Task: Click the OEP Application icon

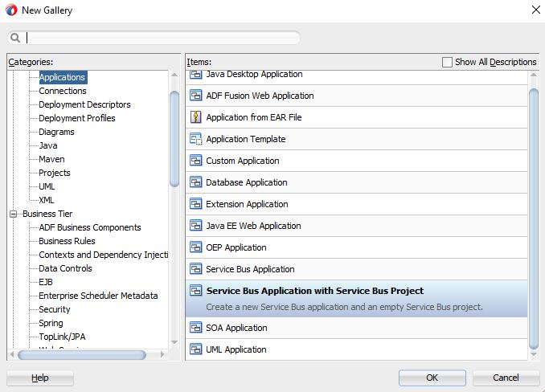Action: point(195,247)
